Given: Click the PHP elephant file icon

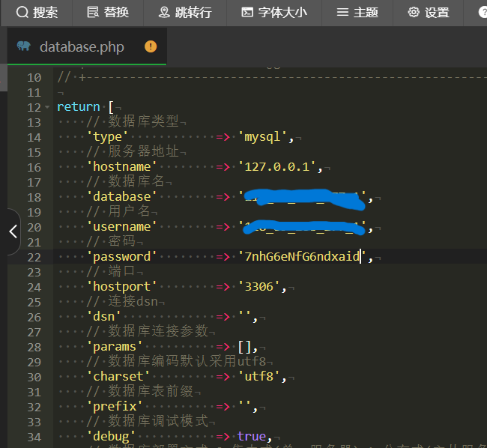Looking at the screenshot, I should click(23, 47).
